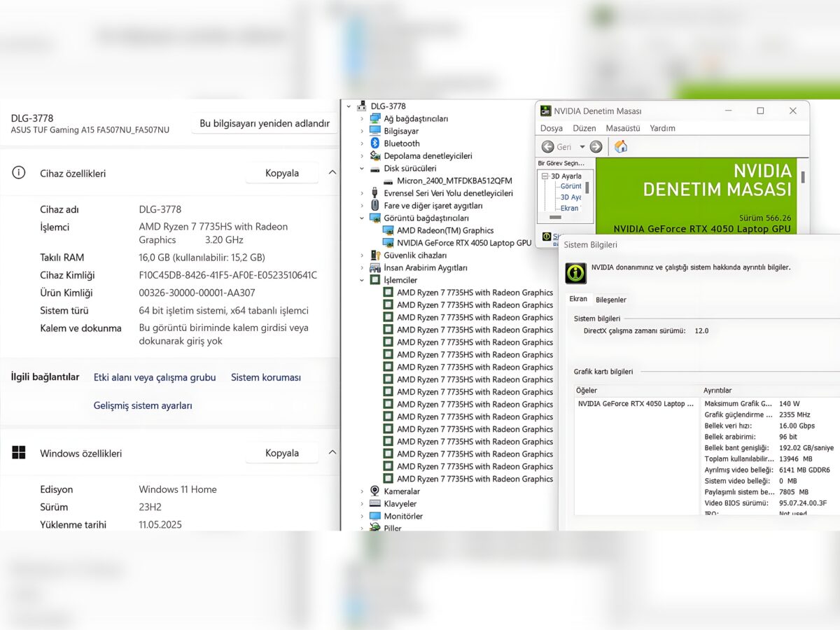The height and width of the screenshot is (630, 840).
Task: Click the Görüntü bağdaştırıcıları display icon
Action: point(375,218)
